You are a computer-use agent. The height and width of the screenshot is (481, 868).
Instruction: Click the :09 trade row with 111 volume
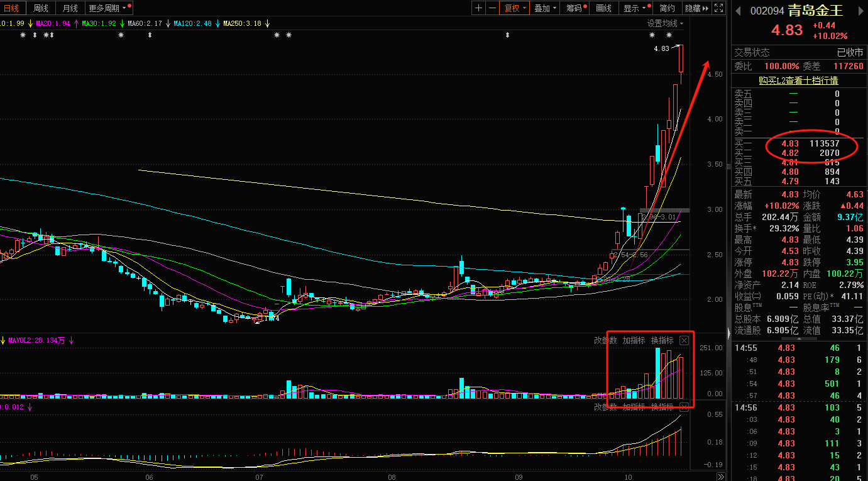798,443
